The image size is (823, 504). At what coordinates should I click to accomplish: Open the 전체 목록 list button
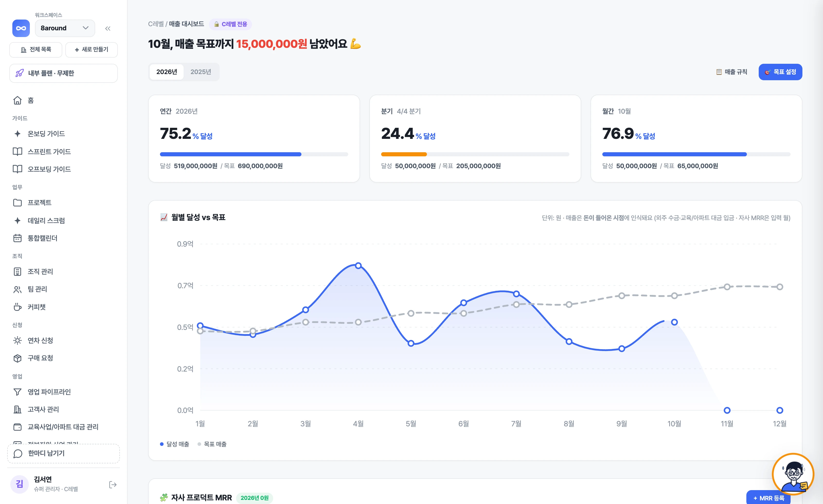click(36, 49)
